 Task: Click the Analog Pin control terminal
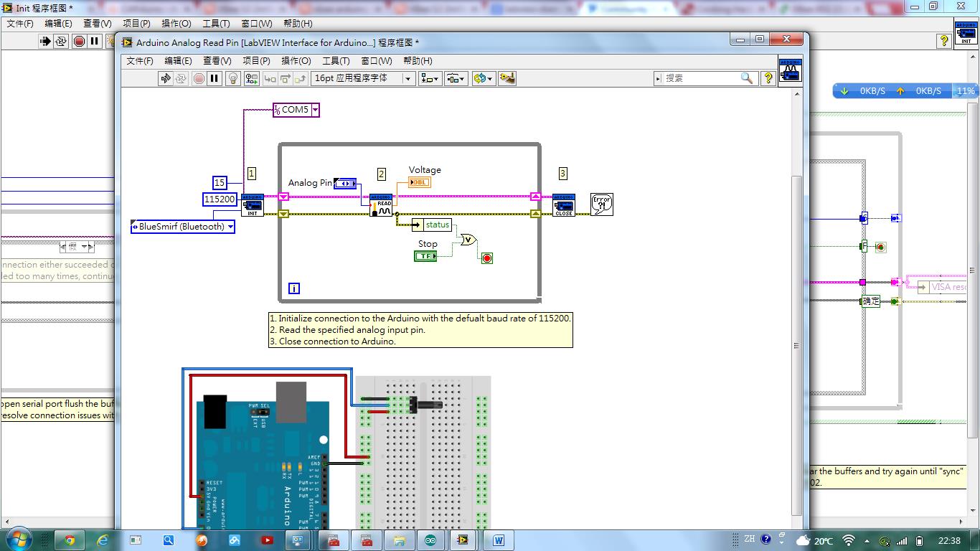[345, 184]
